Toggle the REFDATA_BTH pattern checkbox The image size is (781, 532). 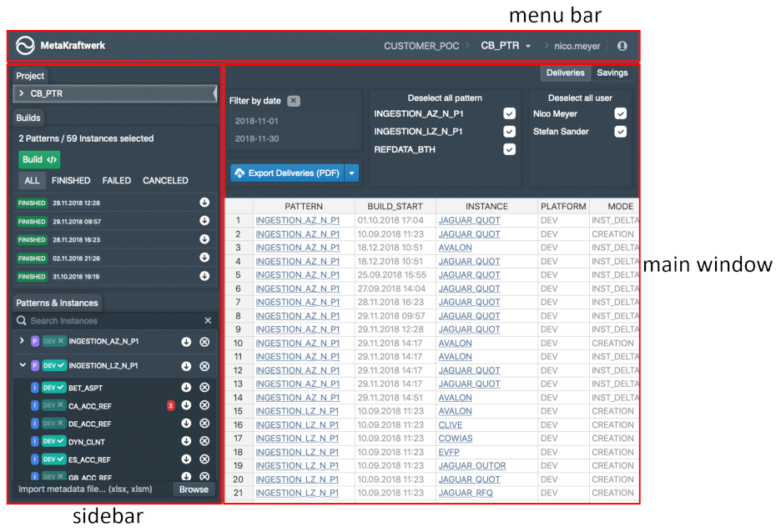tap(509, 150)
